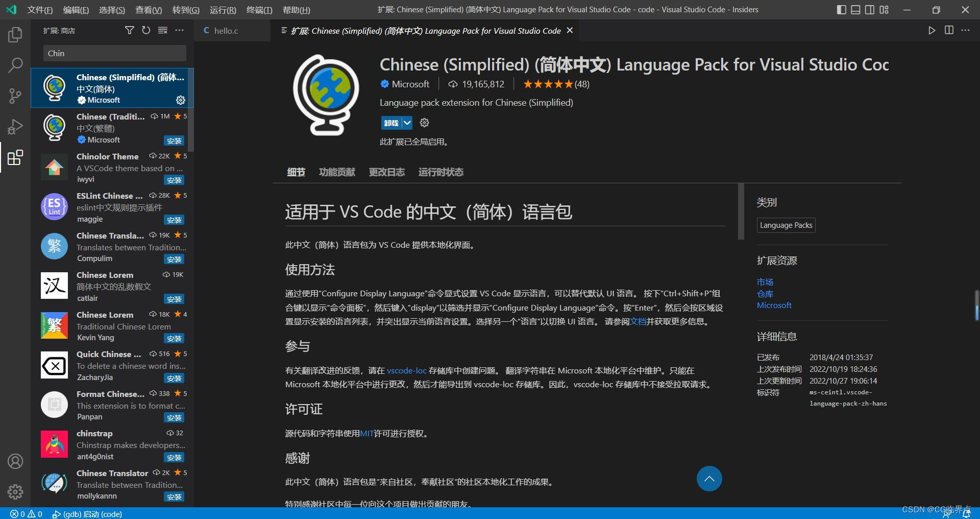Toggle panel layout icon
The image size is (980, 519).
click(x=855, y=10)
